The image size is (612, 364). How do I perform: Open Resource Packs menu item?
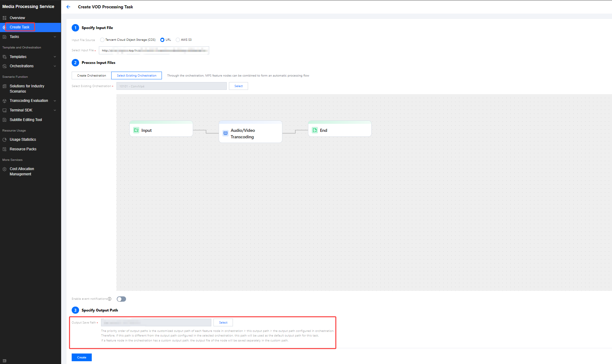tap(23, 149)
